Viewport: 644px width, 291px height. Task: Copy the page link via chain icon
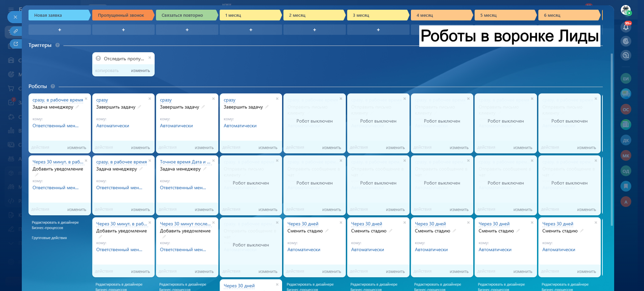pos(15,31)
